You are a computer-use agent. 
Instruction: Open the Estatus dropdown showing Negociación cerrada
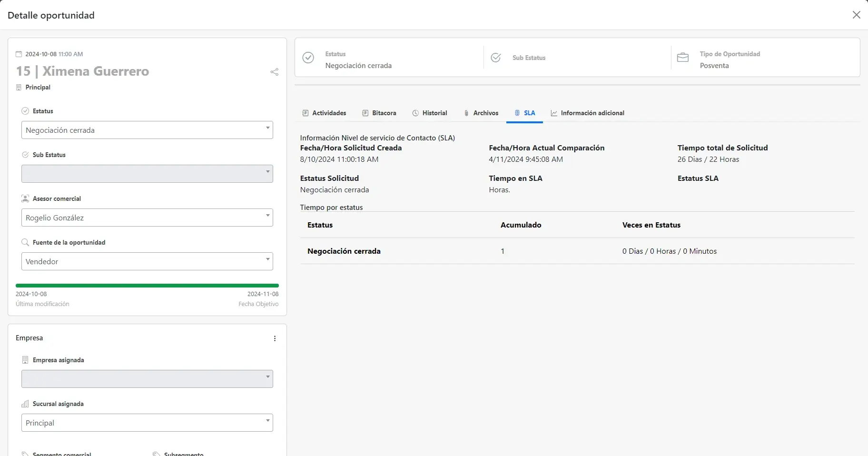coord(147,130)
